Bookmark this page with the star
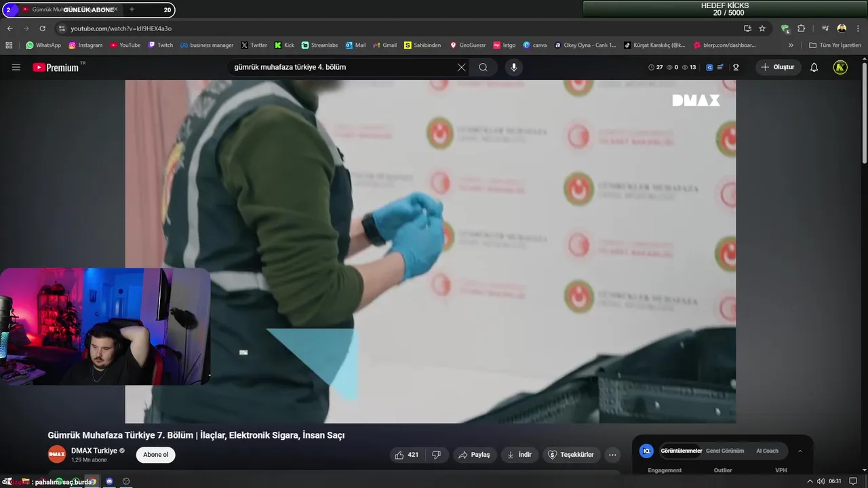Image resolution: width=868 pixels, height=488 pixels. 762,28
